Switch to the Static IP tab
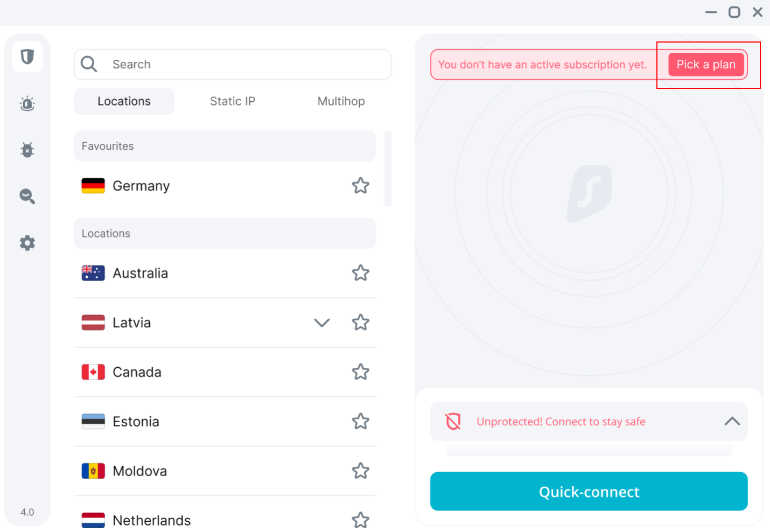This screenshot has width=770, height=532. point(233,101)
